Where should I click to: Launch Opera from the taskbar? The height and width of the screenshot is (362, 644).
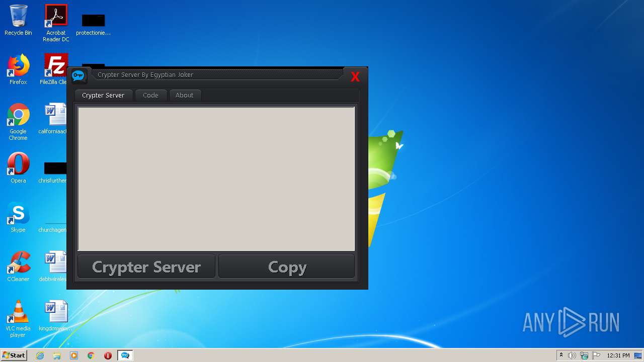click(108, 355)
